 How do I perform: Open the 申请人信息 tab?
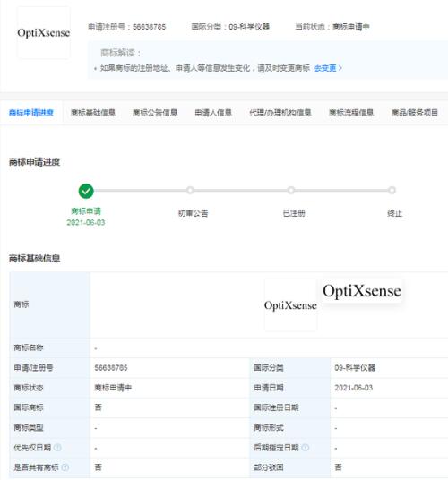pyautogui.click(x=213, y=113)
